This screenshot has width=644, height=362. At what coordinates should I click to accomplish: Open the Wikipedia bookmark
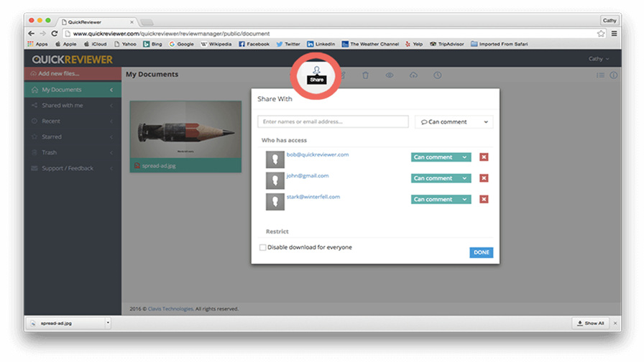click(x=216, y=44)
